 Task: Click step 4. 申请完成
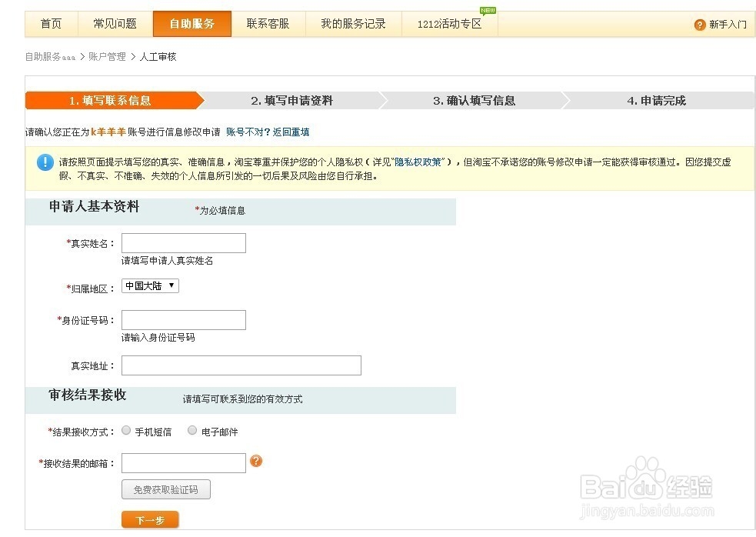(x=656, y=100)
